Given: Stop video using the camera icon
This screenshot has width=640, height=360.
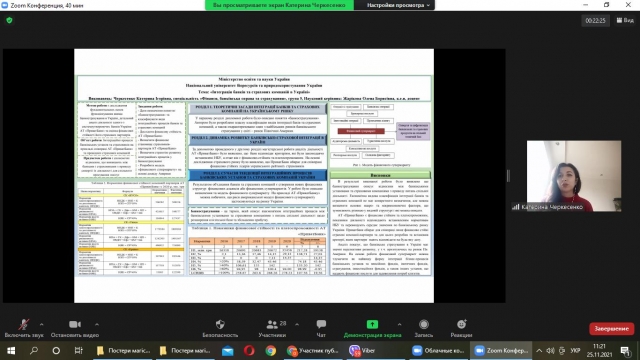Looking at the screenshot, I should [75, 324].
